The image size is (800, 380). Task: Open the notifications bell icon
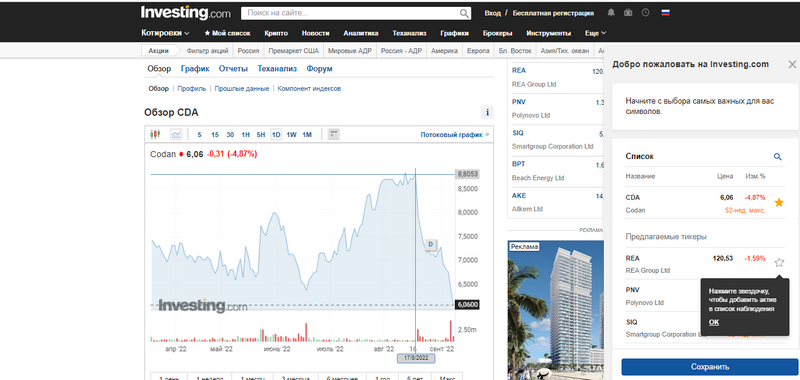pyautogui.click(x=611, y=13)
